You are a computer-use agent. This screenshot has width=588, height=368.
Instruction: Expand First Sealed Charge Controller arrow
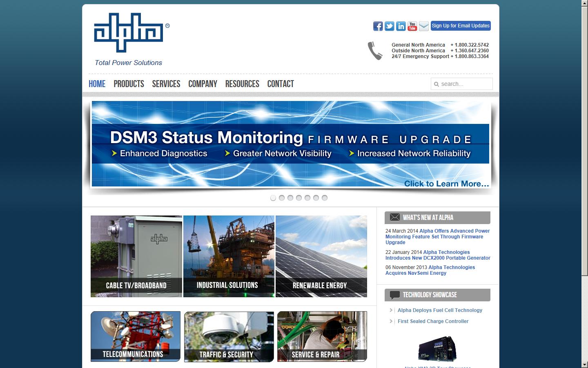pos(391,321)
